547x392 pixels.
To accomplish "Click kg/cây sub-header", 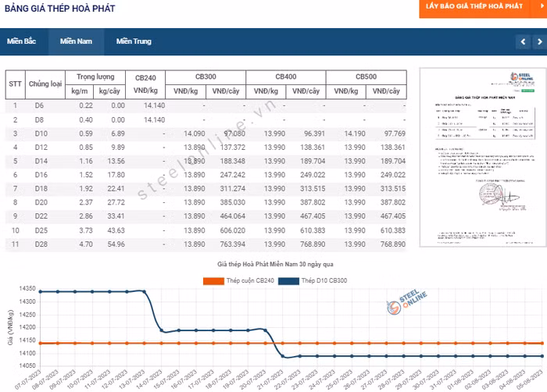I will pos(109,91).
